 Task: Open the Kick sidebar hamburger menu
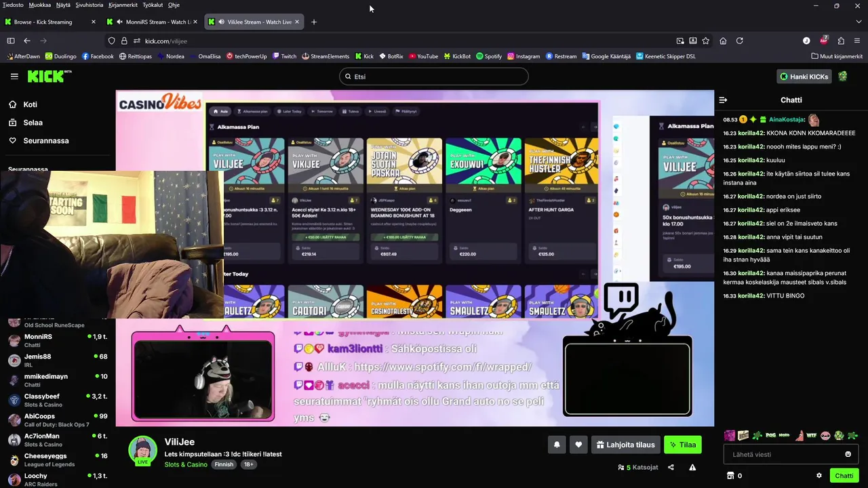click(14, 76)
